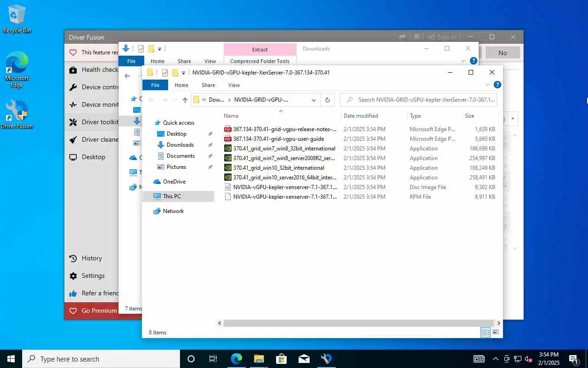Sort by Date modified column header
Image resolution: width=588 pixels, height=368 pixels.
[x=373, y=116]
